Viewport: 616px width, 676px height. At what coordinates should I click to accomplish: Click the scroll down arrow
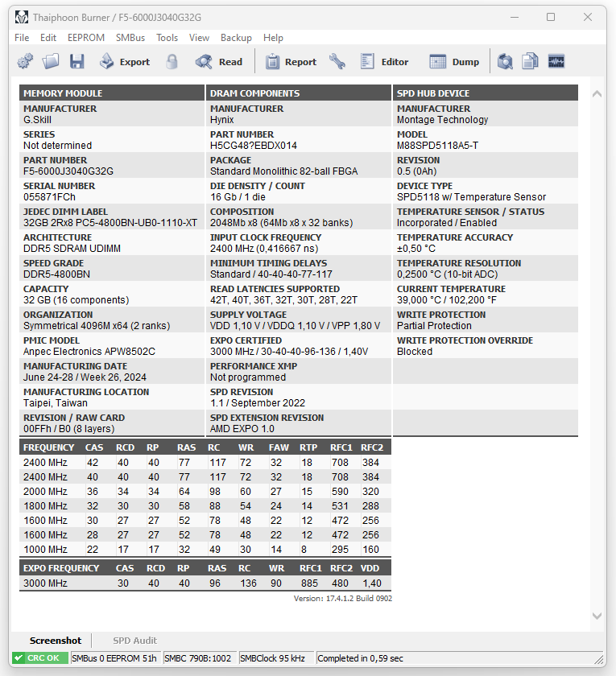tap(597, 616)
